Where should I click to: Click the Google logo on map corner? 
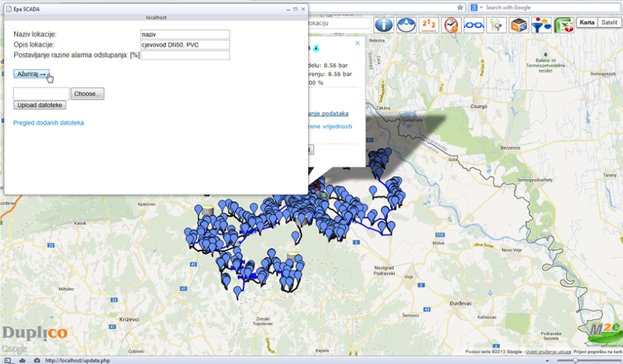pos(14,349)
